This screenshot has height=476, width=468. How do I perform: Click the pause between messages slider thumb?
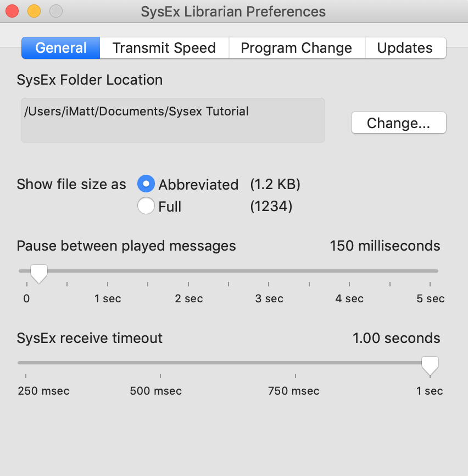tap(39, 273)
